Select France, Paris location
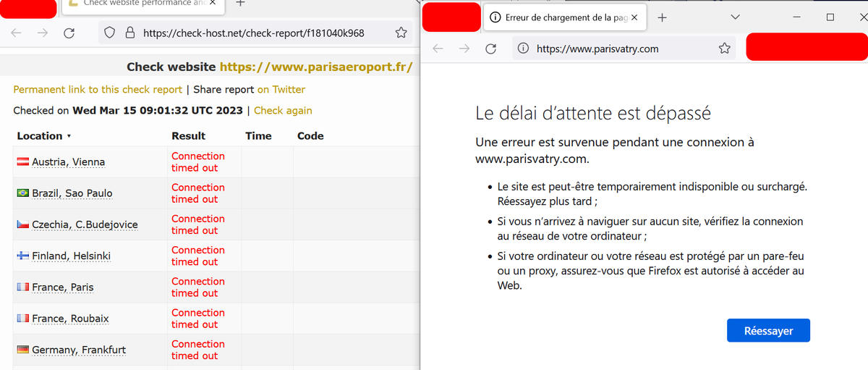The width and height of the screenshot is (868, 370). 62,287
